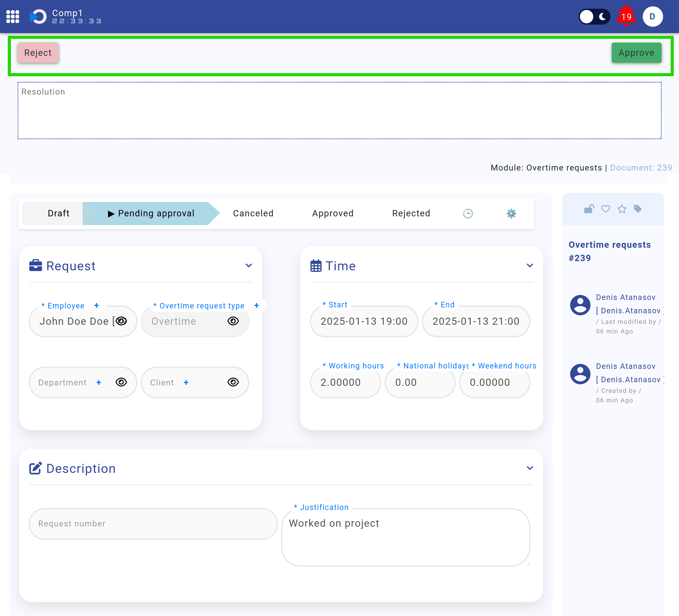Image resolution: width=679 pixels, height=616 pixels.
Task: Open user profile avatar D
Action: point(652,17)
